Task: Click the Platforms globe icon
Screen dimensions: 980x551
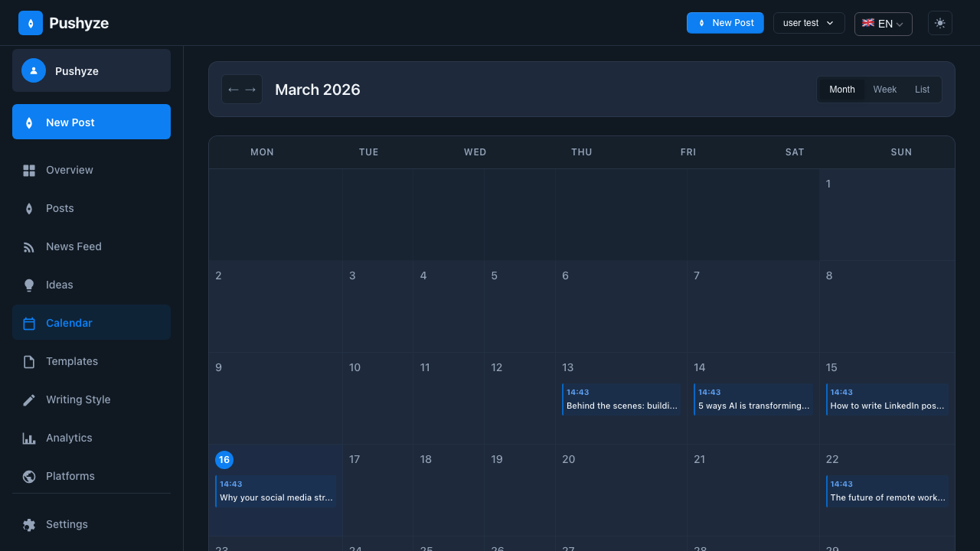Action: (29, 476)
